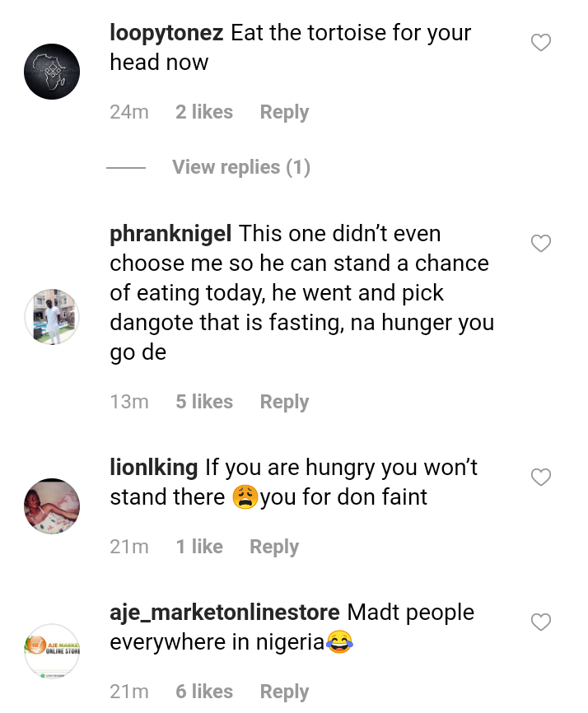This screenshot has width=588, height=713.
Task: Like loopytonez's comment with heart icon
Action: [540, 43]
